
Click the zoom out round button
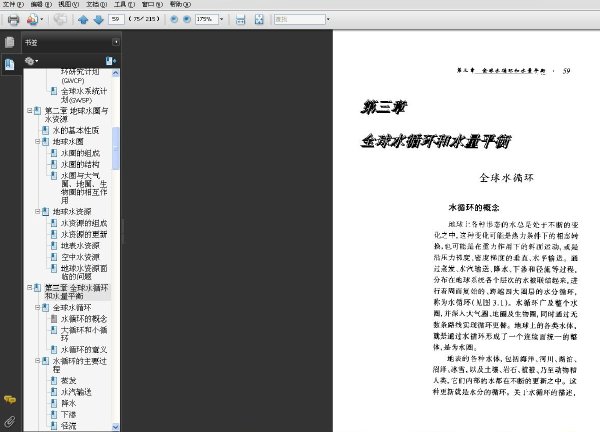pos(174,19)
